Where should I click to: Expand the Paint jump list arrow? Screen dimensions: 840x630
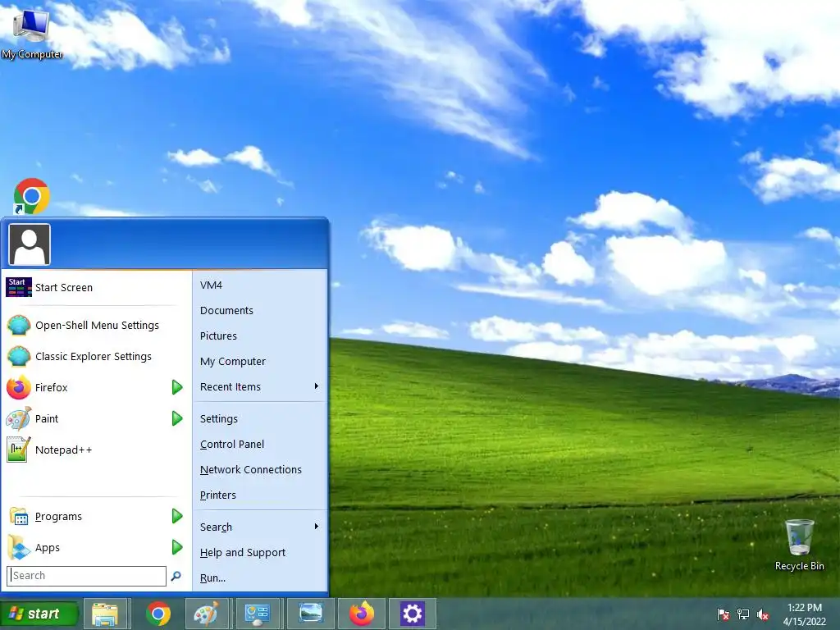point(177,418)
